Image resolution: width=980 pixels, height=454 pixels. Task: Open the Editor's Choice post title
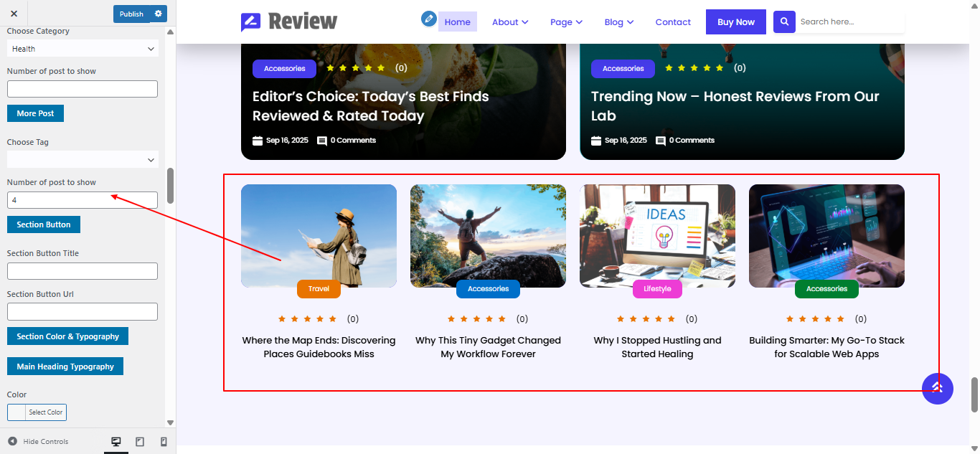(x=371, y=106)
